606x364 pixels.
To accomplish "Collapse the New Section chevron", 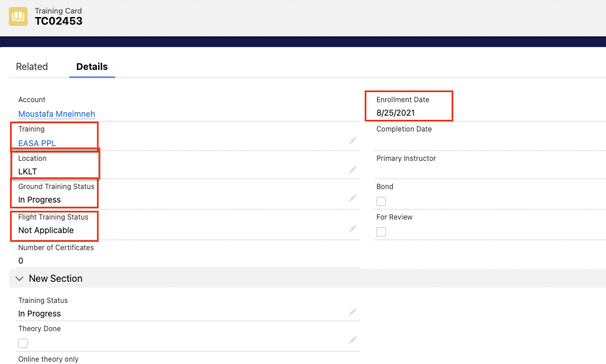I will [x=19, y=279].
